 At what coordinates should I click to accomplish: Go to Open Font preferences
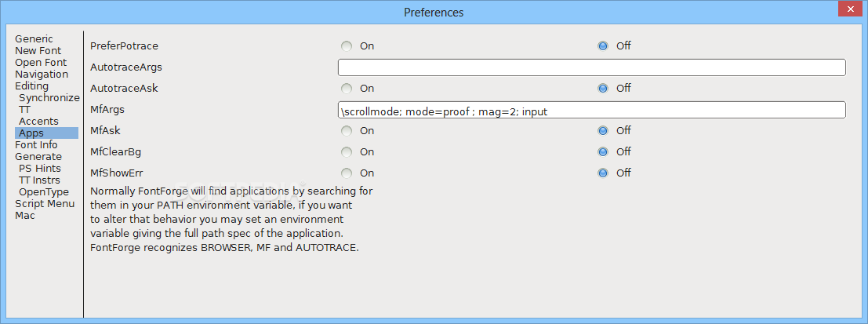coord(41,63)
